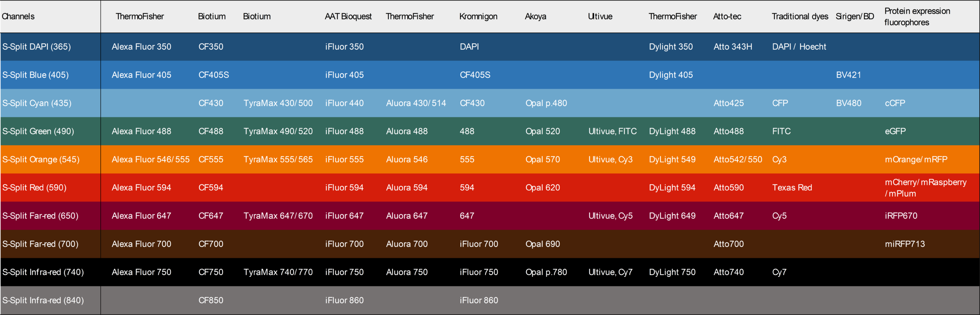The image size is (980, 315).
Task: Click the Channels column header
Action: point(18,16)
